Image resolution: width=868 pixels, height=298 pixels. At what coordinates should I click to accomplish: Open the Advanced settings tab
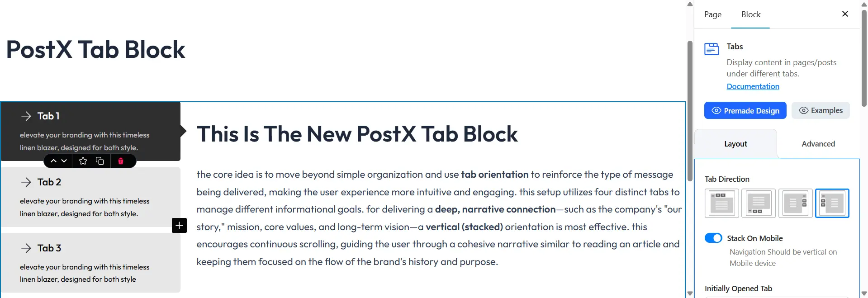[818, 143]
